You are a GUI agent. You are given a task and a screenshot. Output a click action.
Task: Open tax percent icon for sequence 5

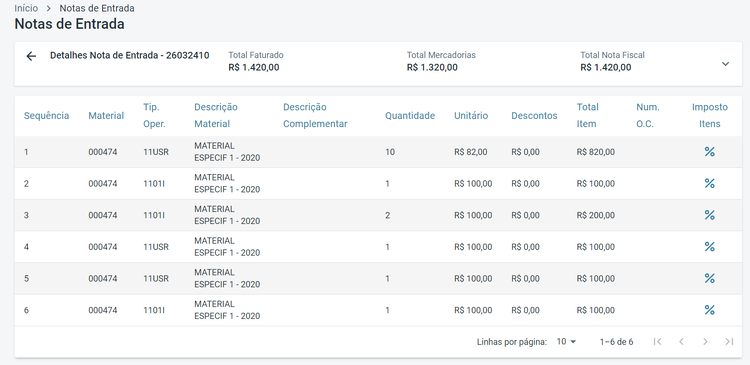tap(709, 278)
